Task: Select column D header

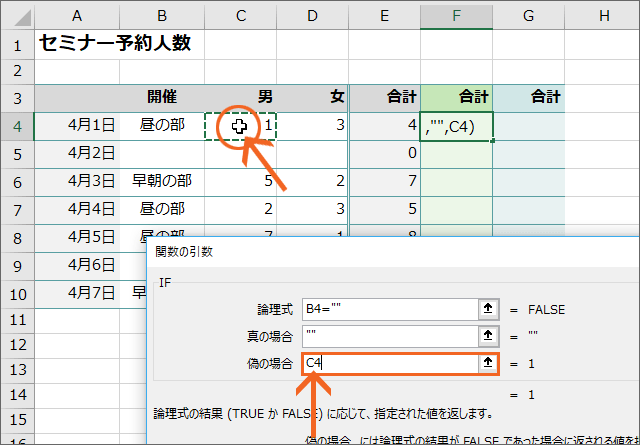Action: [313, 16]
